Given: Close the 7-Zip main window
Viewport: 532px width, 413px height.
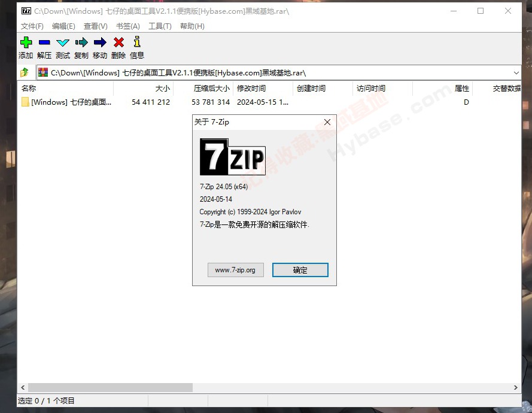Looking at the screenshot, I should [508, 11].
